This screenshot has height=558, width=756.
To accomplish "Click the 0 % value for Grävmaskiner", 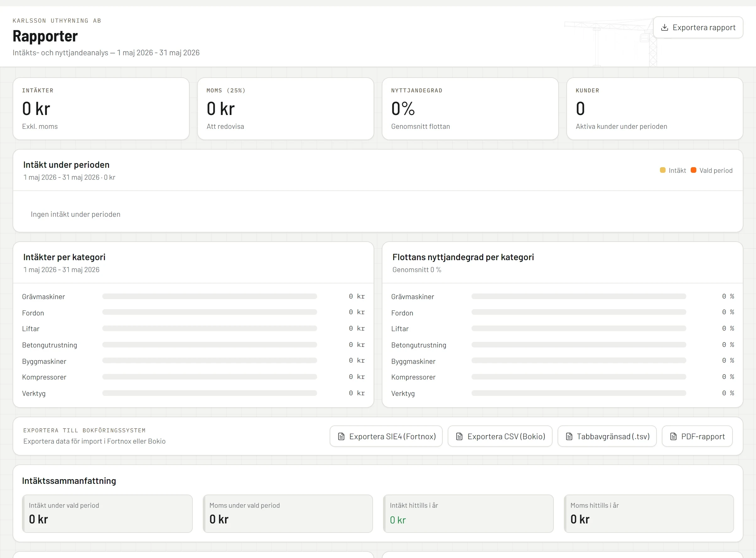I will tap(728, 296).
